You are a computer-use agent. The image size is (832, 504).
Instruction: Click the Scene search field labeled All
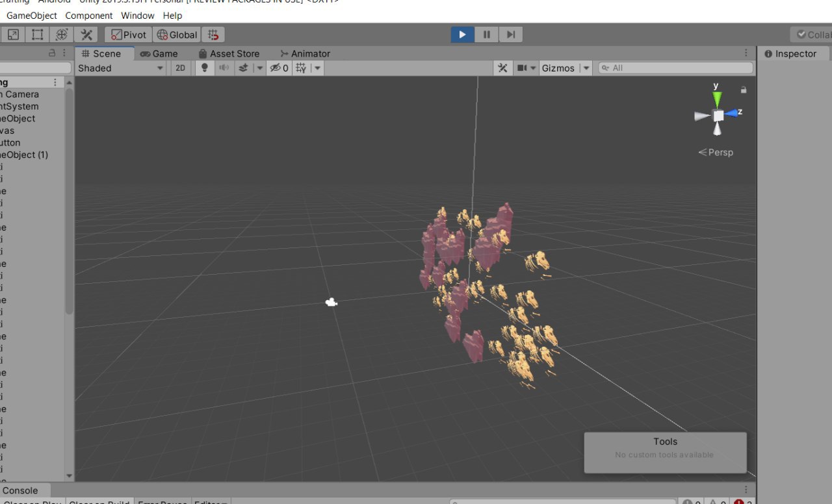[x=675, y=68]
